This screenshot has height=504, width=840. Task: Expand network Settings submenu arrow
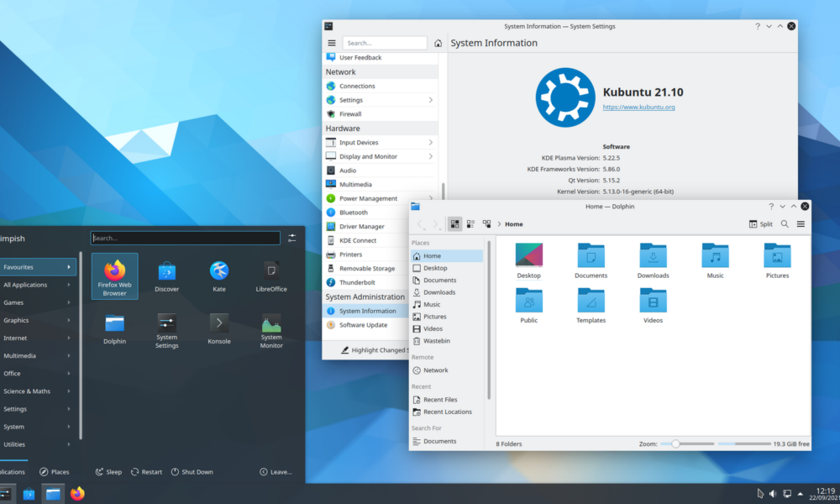pyautogui.click(x=430, y=100)
